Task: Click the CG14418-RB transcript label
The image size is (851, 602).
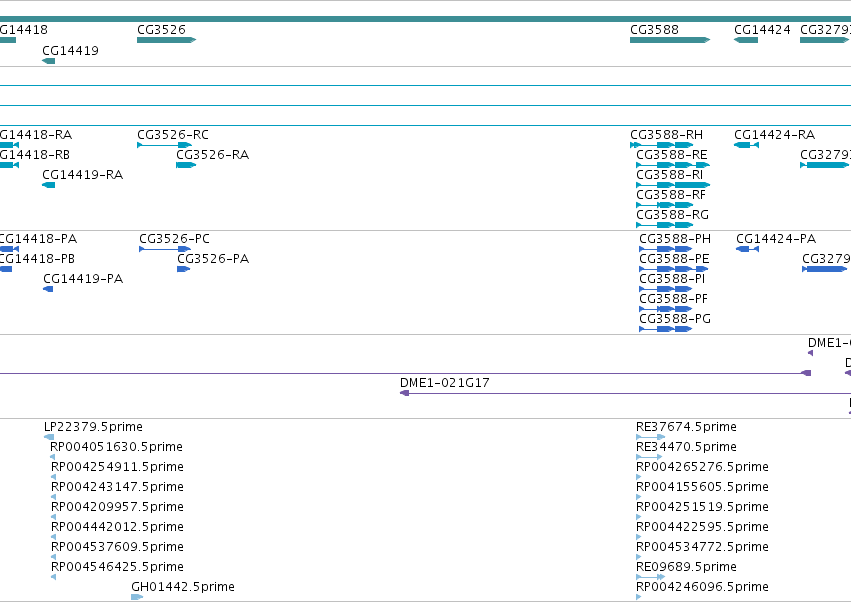Action: (x=35, y=155)
